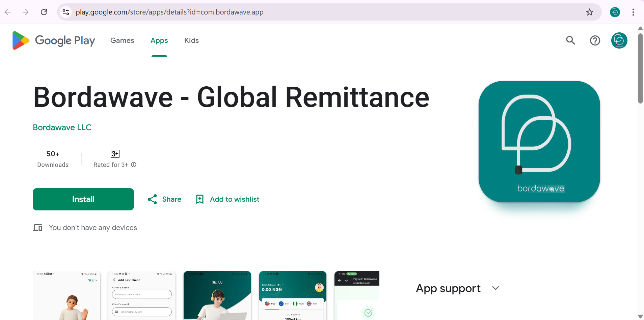Click the Bordawave - Global Remittance title
The width and height of the screenshot is (644, 320).
pyautogui.click(x=231, y=97)
